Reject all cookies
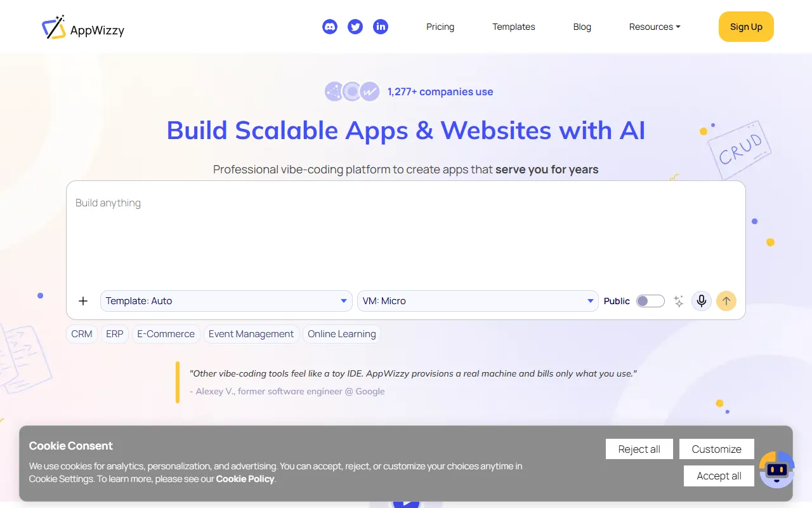 (639, 449)
